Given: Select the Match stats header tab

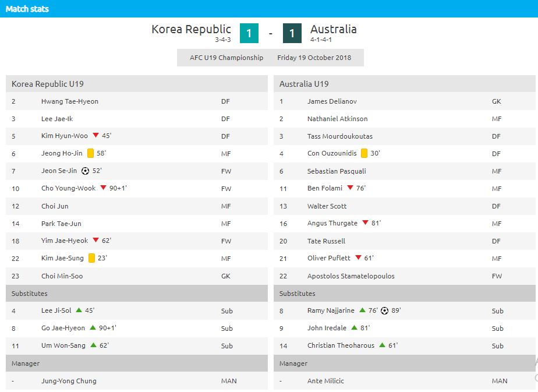Looking at the screenshot, I should click(27, 9).
